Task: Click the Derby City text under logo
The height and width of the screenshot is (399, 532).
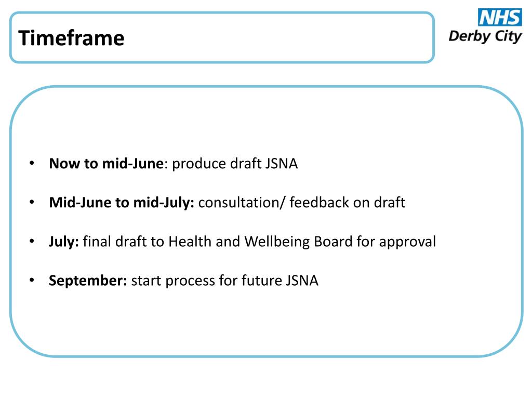Action: 485,36
